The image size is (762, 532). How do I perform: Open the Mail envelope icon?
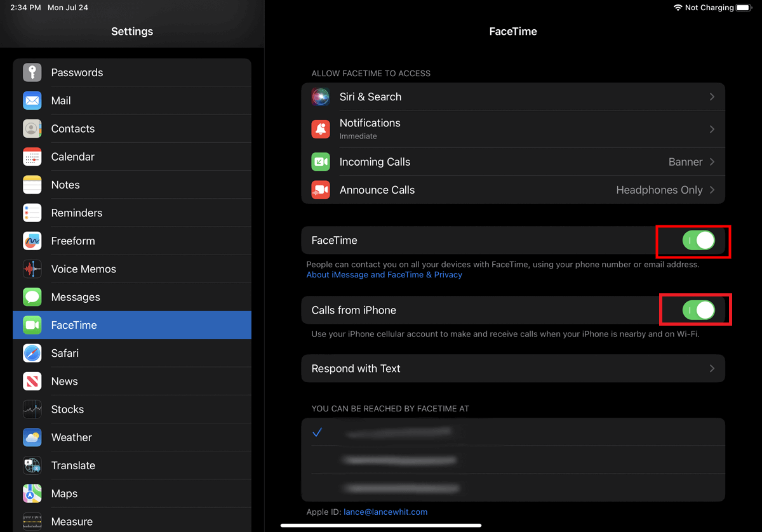[x=32, y=100]
